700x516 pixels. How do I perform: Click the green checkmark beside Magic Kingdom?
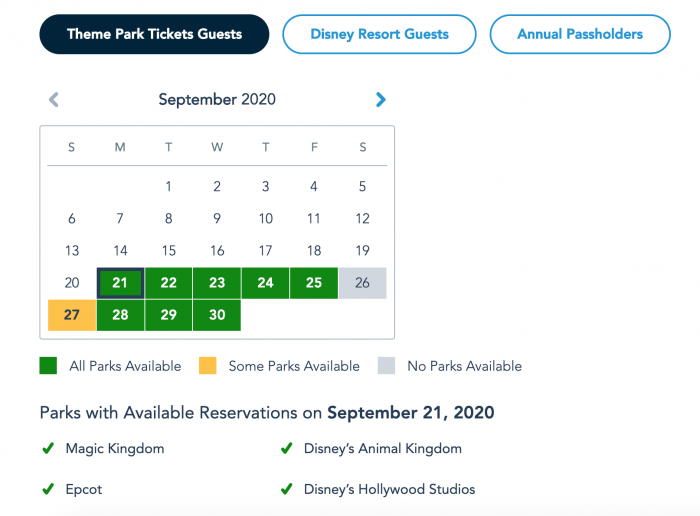point(48,448)
